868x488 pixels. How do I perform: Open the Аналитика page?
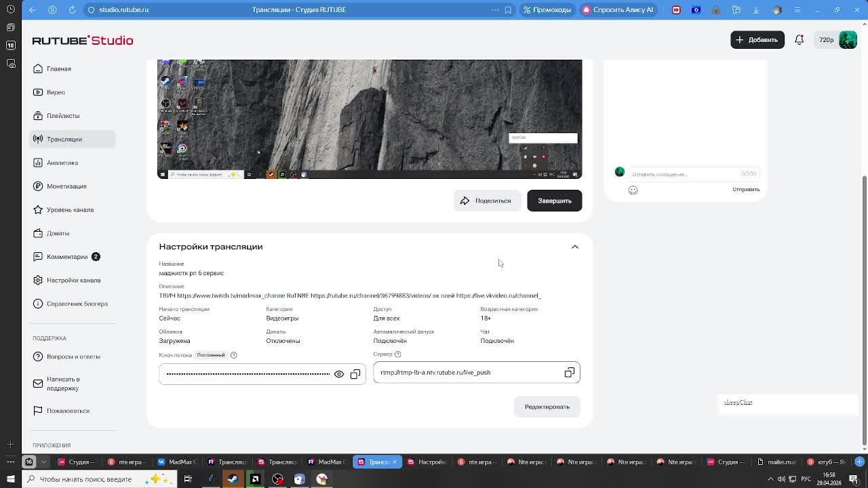[x=72, y=163]
